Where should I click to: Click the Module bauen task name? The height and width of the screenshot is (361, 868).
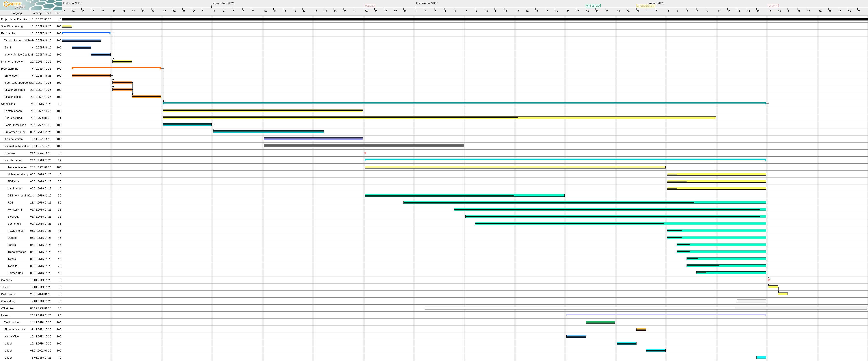[13, 160]
